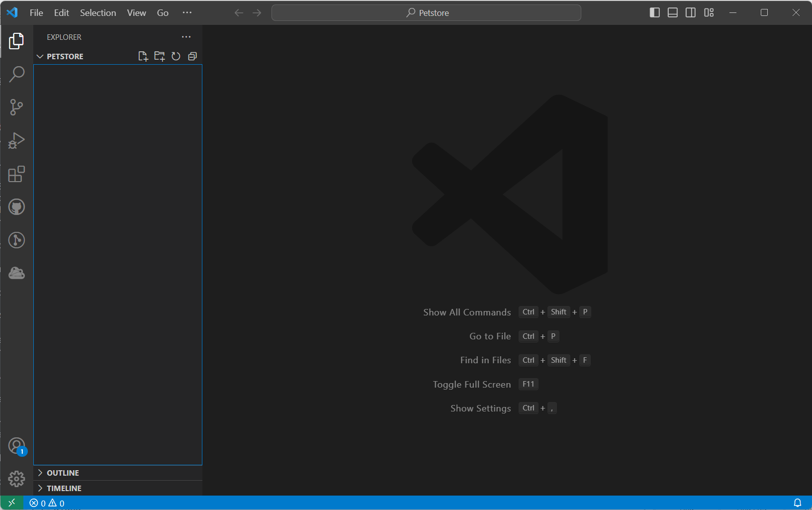The height and width of the screenshot is (510, 812).
Task: Click the VS Code logo in title bar
Action: point(12,13)
